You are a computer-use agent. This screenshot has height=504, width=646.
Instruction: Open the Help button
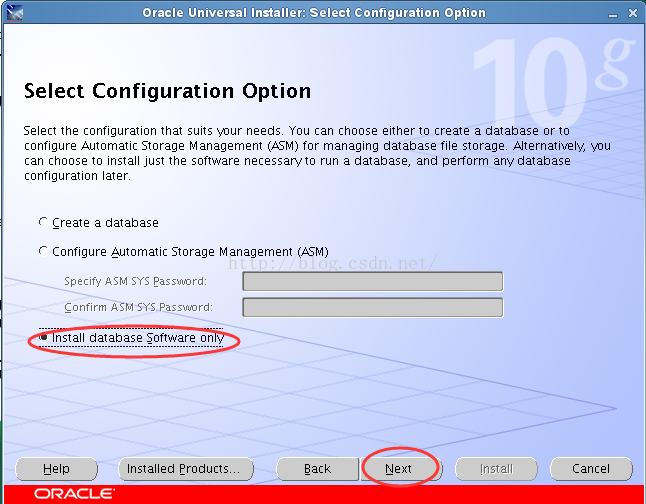pyautogui.click(x=56, y=469)
